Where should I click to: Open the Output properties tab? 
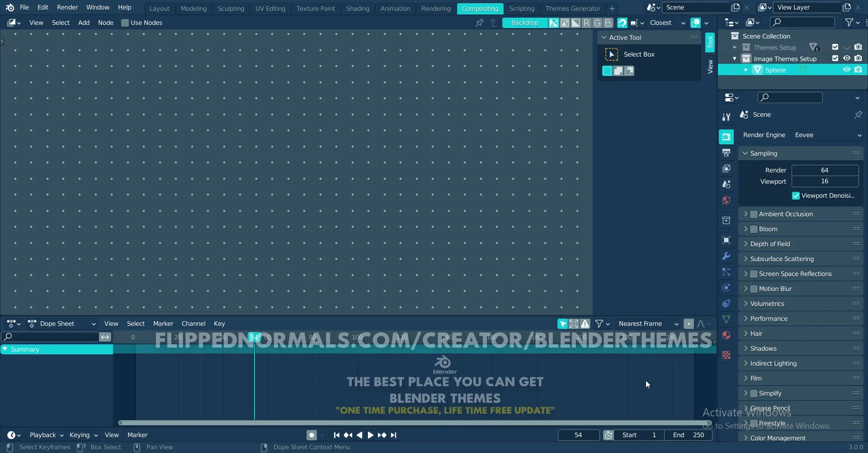pos(726,153)
